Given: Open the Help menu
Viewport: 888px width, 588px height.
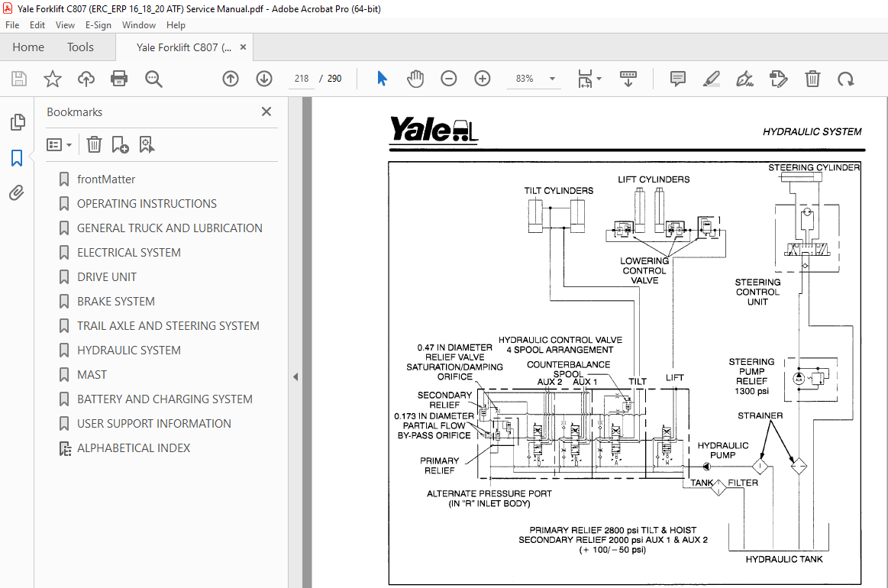Looking at the screenshot, I should click(x=176, y=25).
